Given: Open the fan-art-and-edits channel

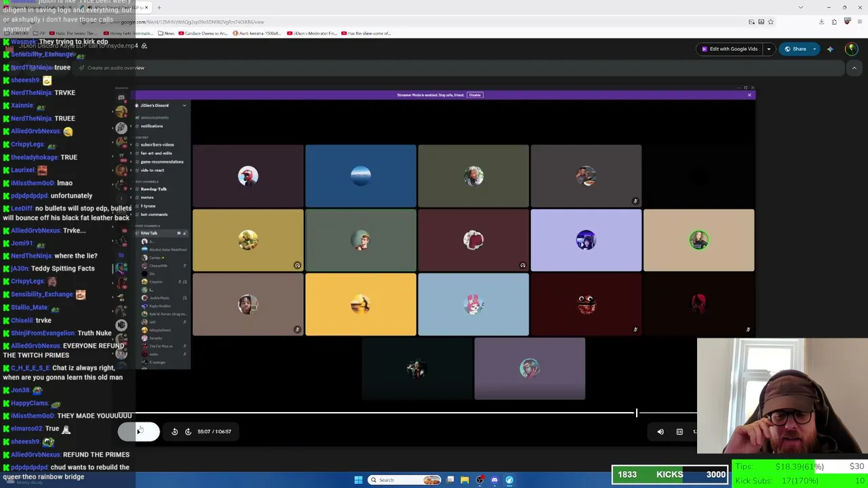Looking at the screenshot, I should (157, 153).
